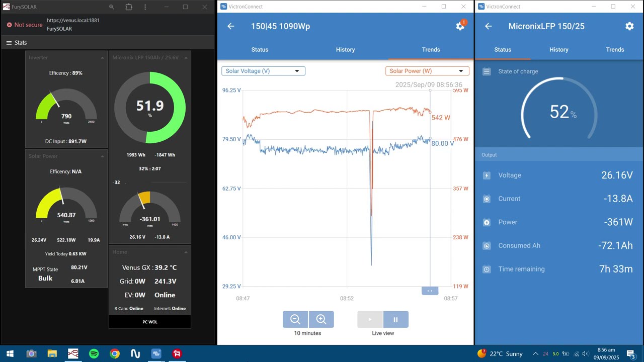644x362 pixels.
Task: Open Spotify from taskbar
Action: click(x=94, y=354)
